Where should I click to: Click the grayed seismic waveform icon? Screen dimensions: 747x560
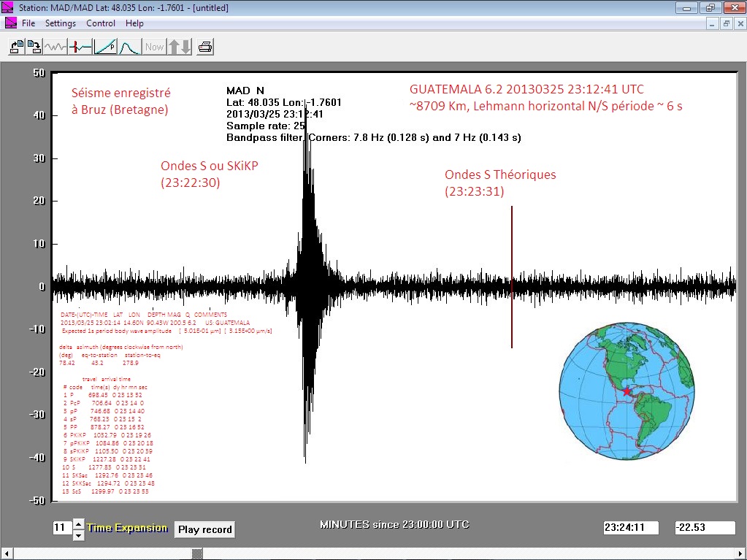pyautogui.click(x=55, y=47)
